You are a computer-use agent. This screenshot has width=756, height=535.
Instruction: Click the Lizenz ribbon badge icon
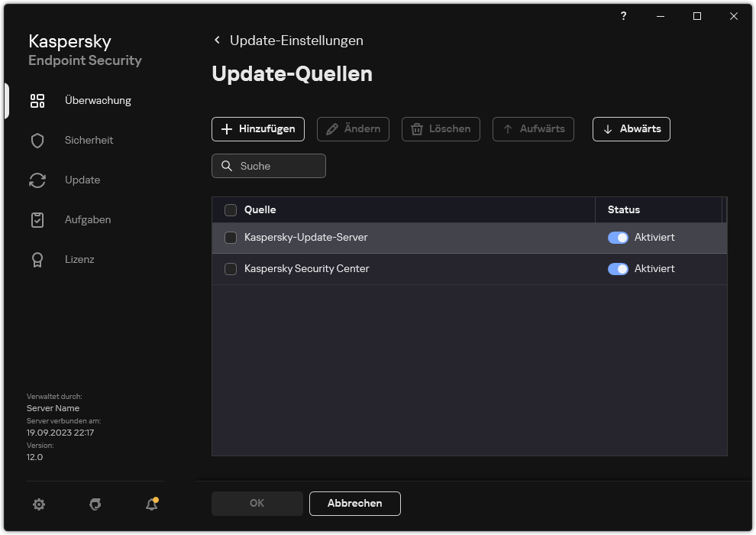point(37,260)
